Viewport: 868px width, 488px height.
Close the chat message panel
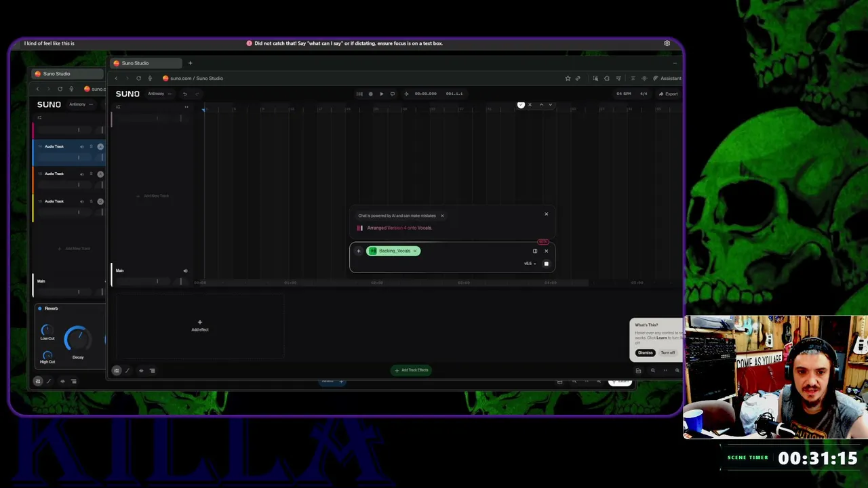tap(546, 214)
